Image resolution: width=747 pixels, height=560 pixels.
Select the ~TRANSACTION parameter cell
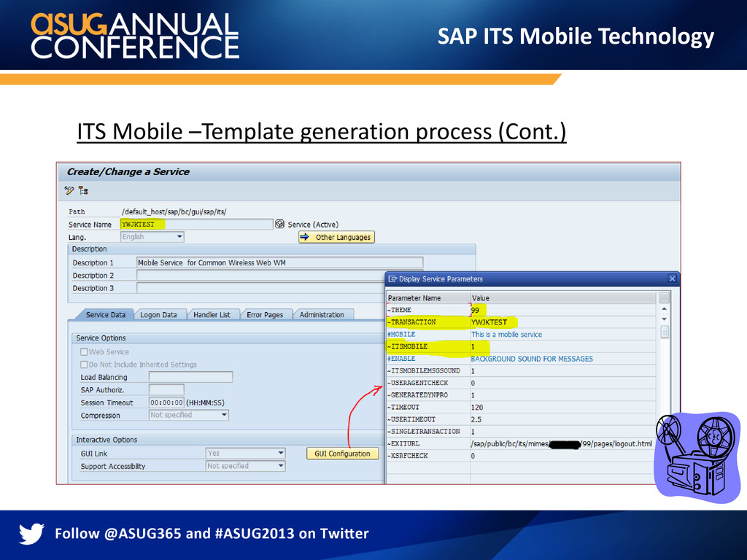pos(427,322)
